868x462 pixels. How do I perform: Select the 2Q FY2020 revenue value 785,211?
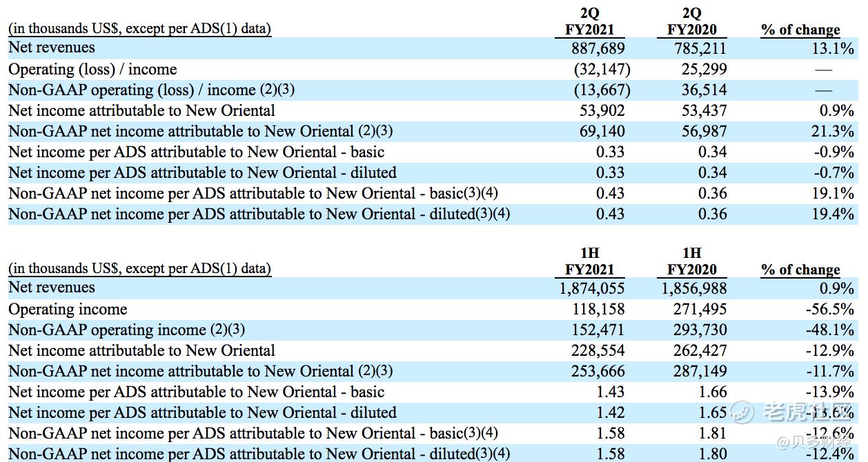tap(700, 48)
